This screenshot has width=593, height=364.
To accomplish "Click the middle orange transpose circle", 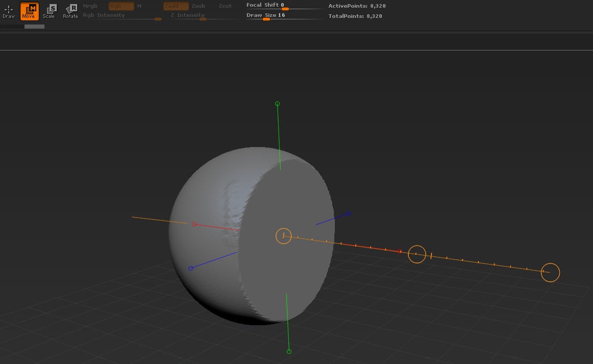I will 417,254.
